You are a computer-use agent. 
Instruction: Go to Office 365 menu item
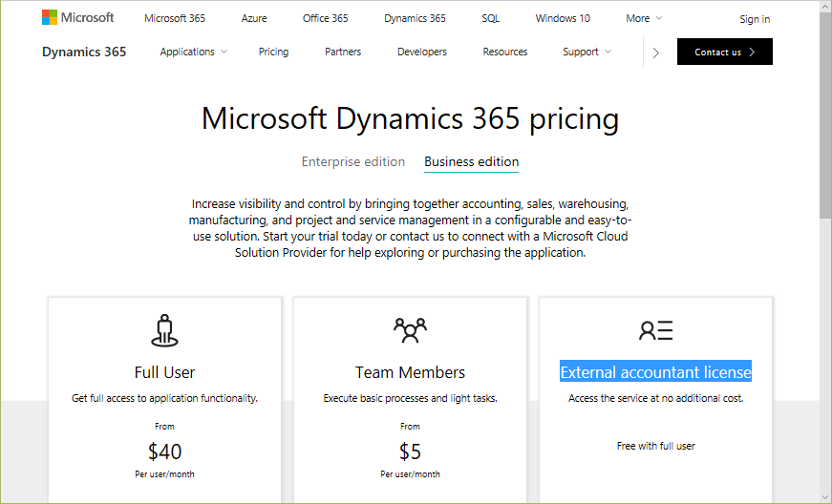(326, 18)
